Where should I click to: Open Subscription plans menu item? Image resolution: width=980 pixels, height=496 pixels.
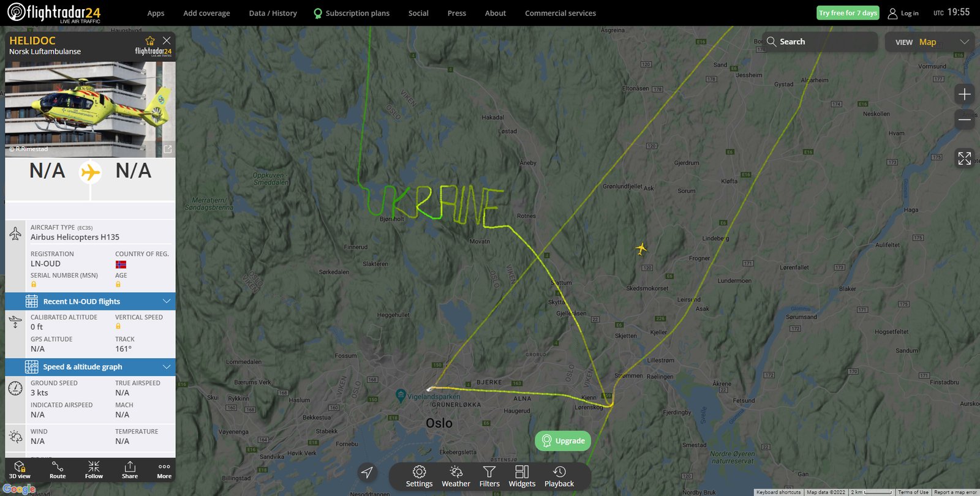tap(352, 13)
